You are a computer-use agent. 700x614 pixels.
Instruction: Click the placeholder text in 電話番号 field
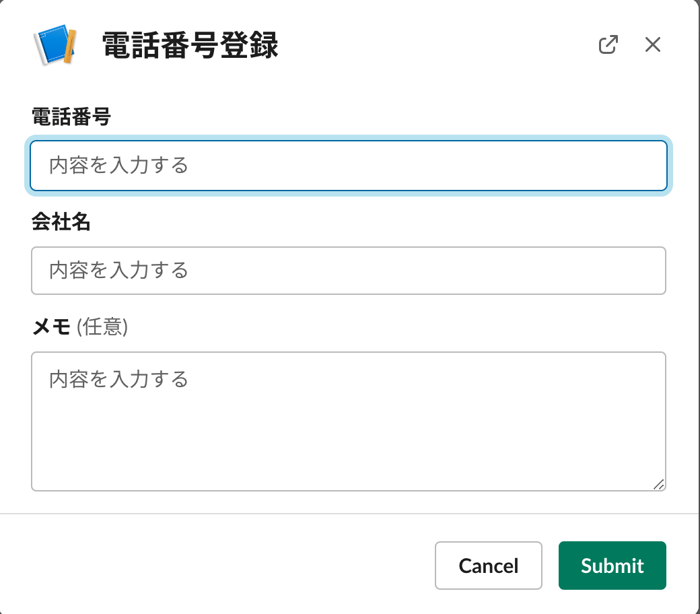[118, 166]
